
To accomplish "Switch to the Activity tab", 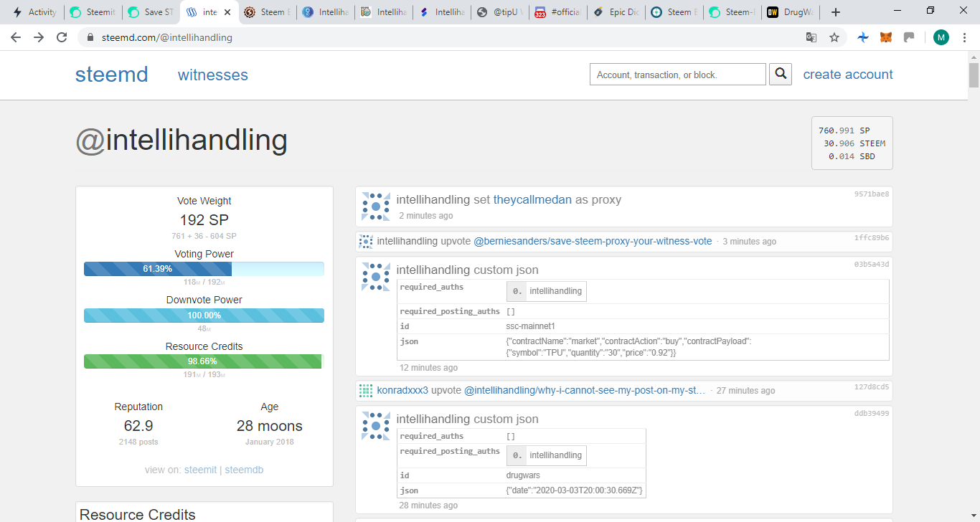I will 34,12.
